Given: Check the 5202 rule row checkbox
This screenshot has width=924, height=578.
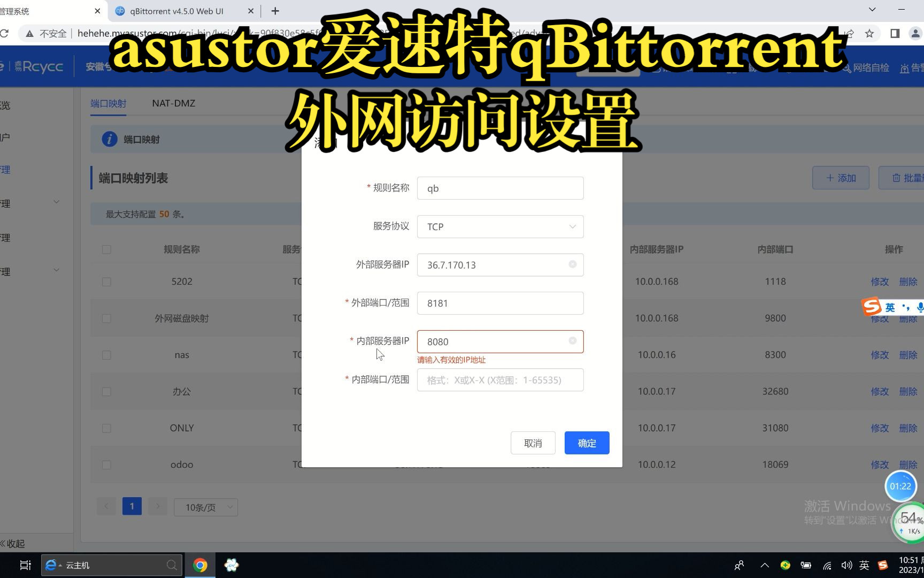Looking at the screenshot, I should click(106, 282).
